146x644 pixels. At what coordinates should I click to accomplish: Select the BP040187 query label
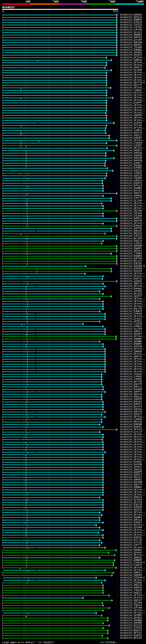[8, 7]
